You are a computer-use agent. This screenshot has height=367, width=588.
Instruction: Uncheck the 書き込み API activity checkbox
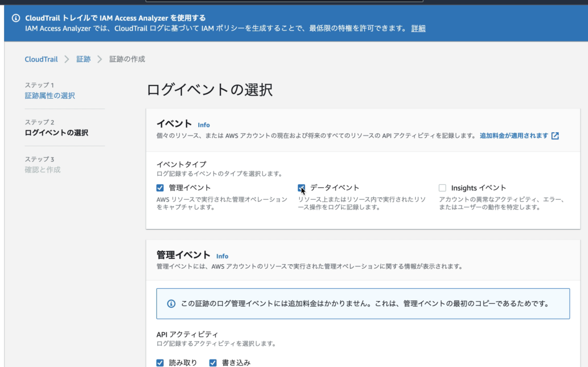point(213,362)
